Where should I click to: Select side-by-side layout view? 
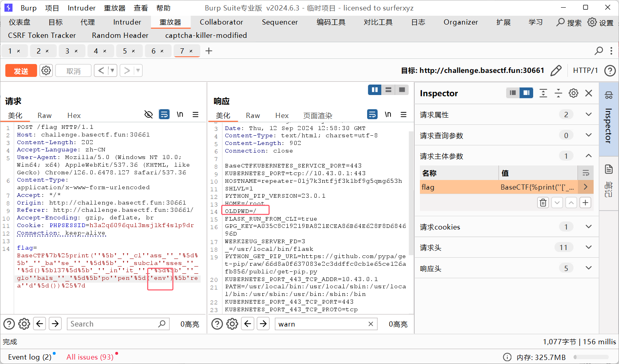pyautogui.click(x=375, y=90)
